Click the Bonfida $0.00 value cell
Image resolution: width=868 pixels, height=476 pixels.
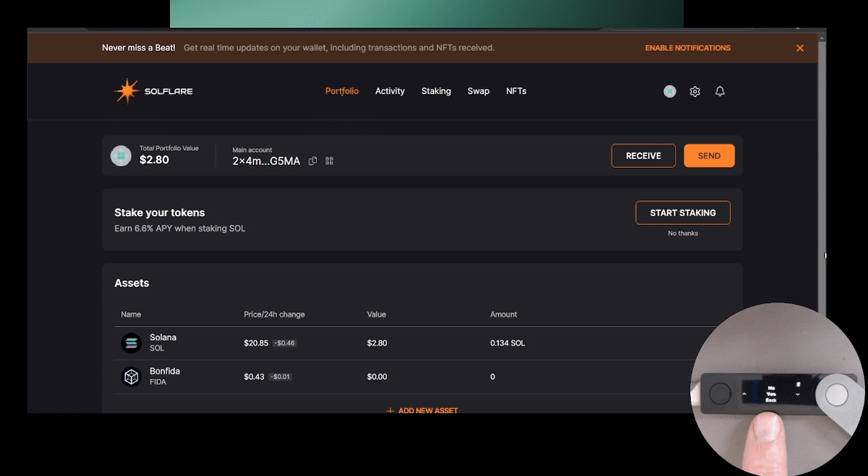(x=377, y=377)
